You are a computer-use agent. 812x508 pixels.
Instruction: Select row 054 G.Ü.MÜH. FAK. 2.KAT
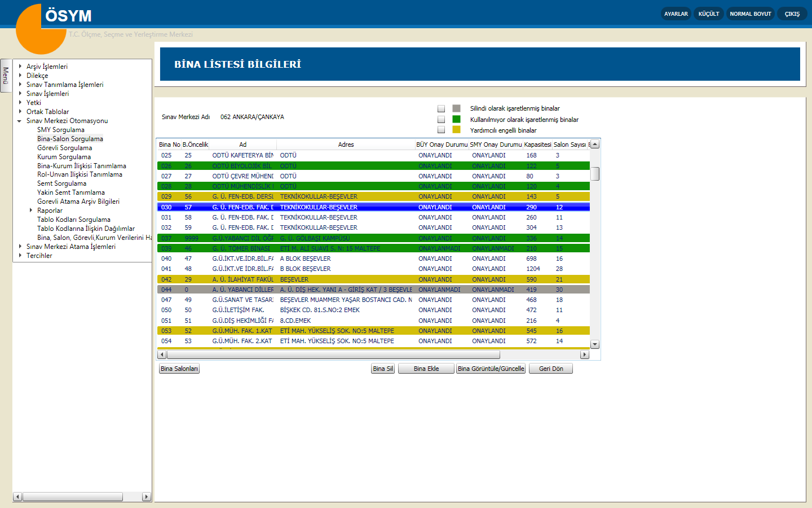click(373, 341)
